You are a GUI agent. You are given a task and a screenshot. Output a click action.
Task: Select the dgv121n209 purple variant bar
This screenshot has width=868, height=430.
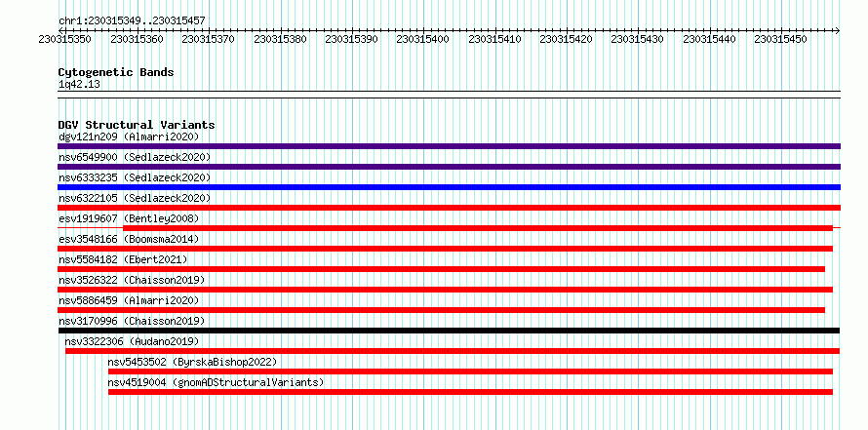coord(449,146)
